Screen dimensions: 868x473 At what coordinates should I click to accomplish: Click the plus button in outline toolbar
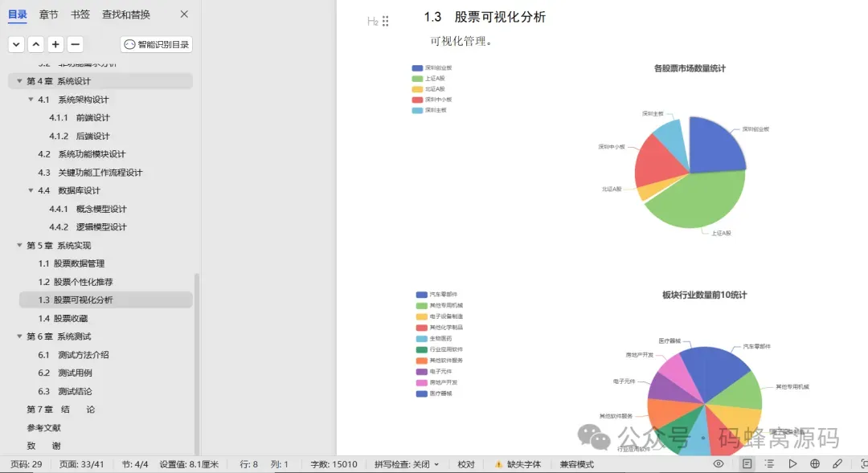[55, 44]
